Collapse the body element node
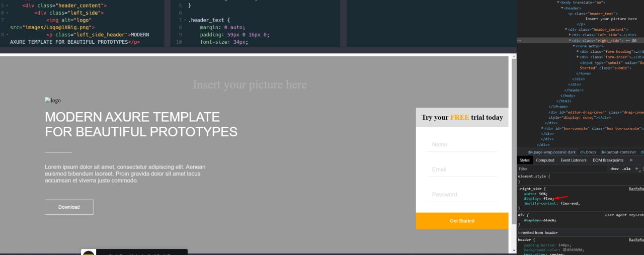This screenshot has width=644, height=255. 558,3
